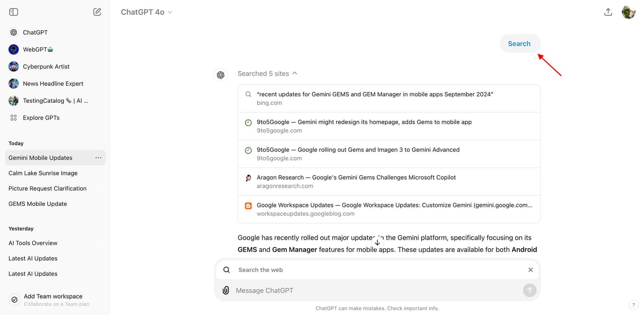Click the Search message bubble
Viewport: 644px width, 315px height.
tap(519, 44)
